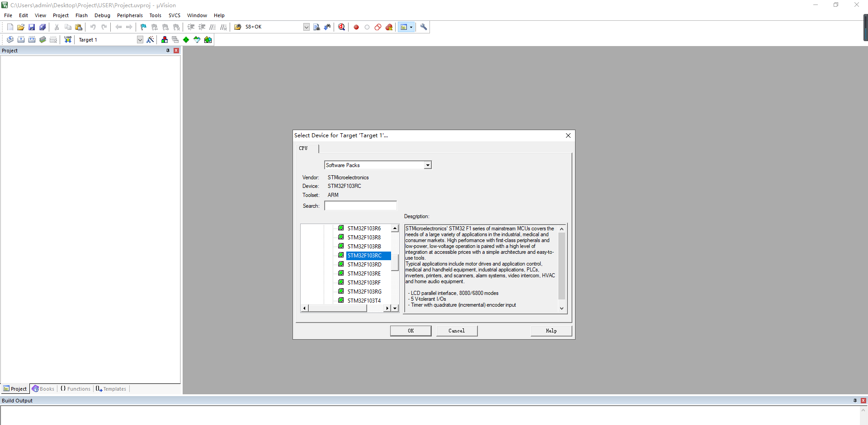
Task: Confirm device selection with OK
Action: pos(410,331)
